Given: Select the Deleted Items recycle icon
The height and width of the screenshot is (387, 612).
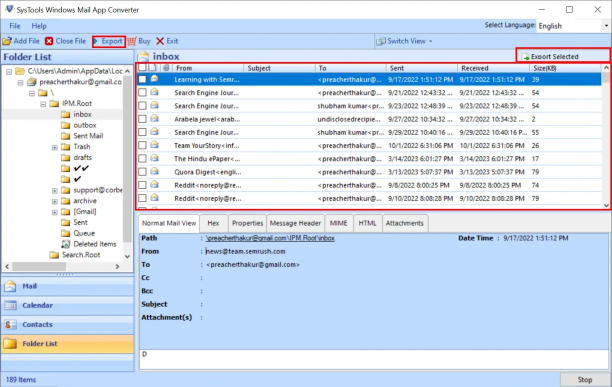Looking at the screenshot, I should click(x=66, y=244).
